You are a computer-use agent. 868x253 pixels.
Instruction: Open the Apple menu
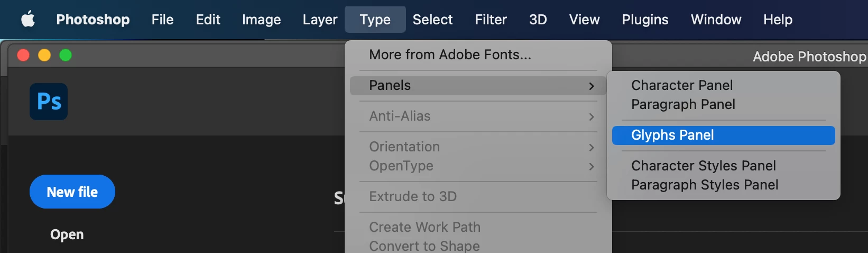click(x=28, y=20)
